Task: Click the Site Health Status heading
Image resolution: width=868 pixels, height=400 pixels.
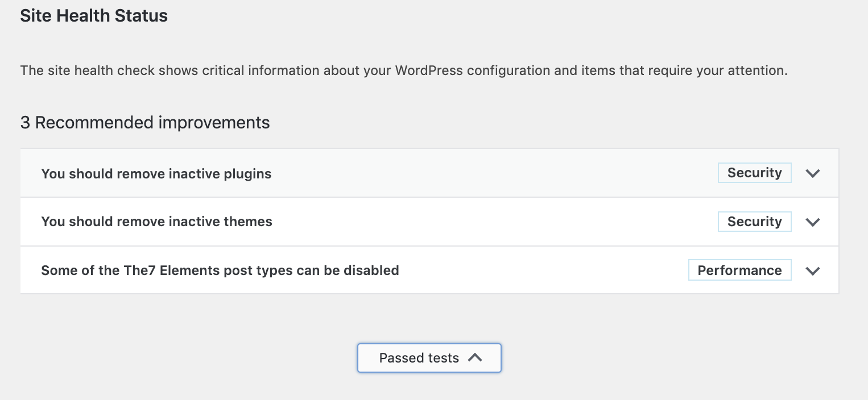Action: point(94,16)
